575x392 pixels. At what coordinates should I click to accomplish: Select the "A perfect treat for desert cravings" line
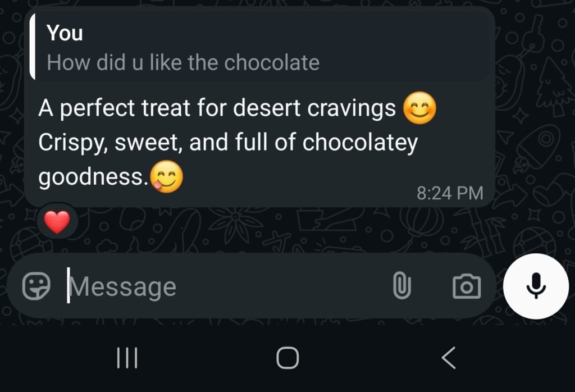[217, 108]
